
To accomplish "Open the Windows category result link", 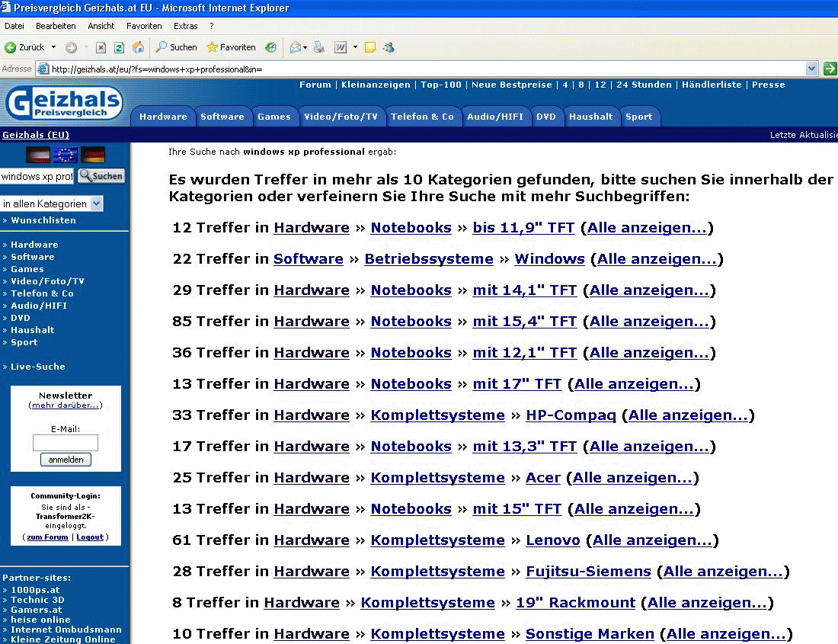I will (549, 259).
